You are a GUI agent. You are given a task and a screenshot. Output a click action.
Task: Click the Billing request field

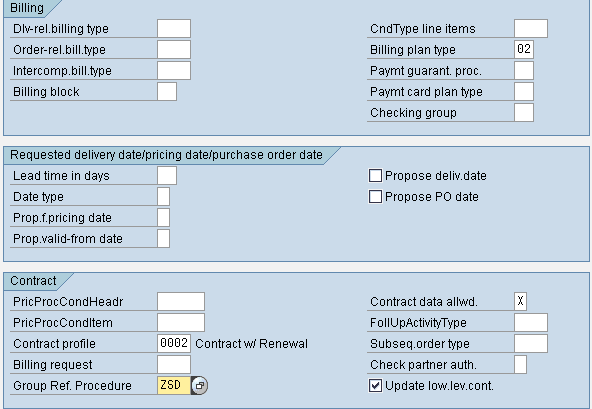coord(174,364)
